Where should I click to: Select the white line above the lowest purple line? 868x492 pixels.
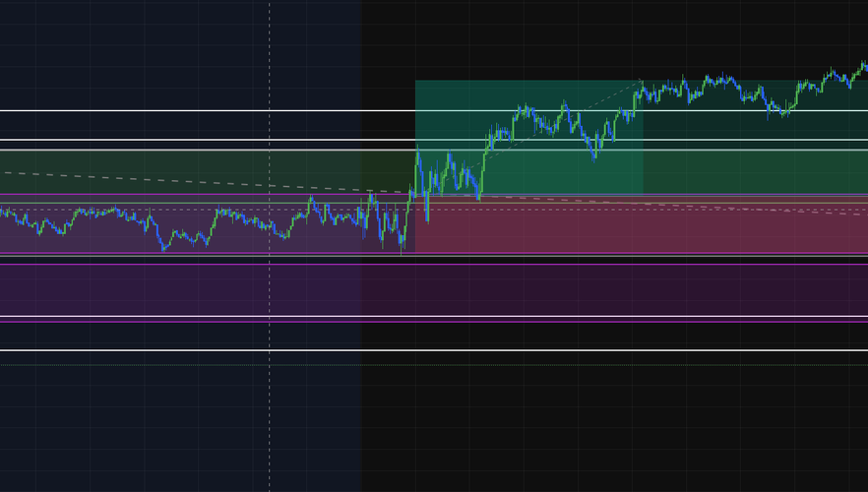coord(434,317)
